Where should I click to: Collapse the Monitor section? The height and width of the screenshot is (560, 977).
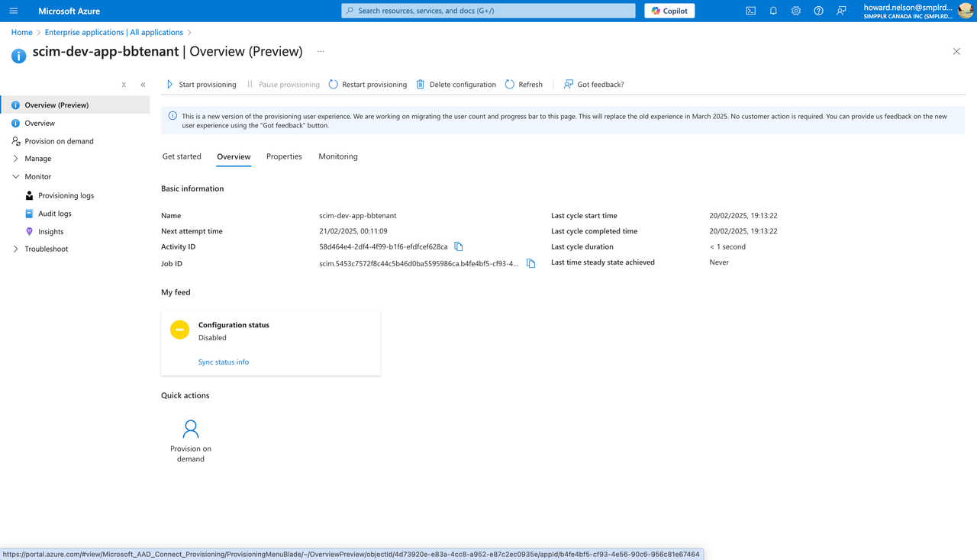pyautogui.click(x=16, y=176)
